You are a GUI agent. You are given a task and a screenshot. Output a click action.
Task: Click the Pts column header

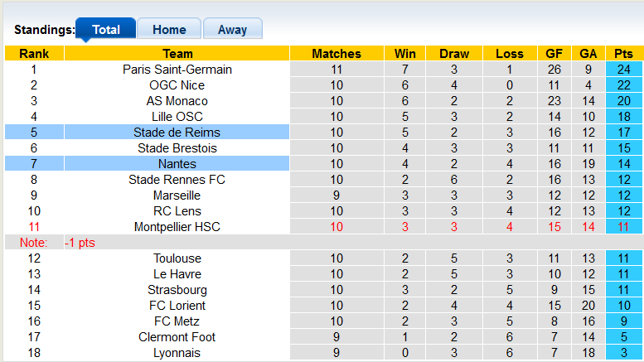click(x=623, y=54)
